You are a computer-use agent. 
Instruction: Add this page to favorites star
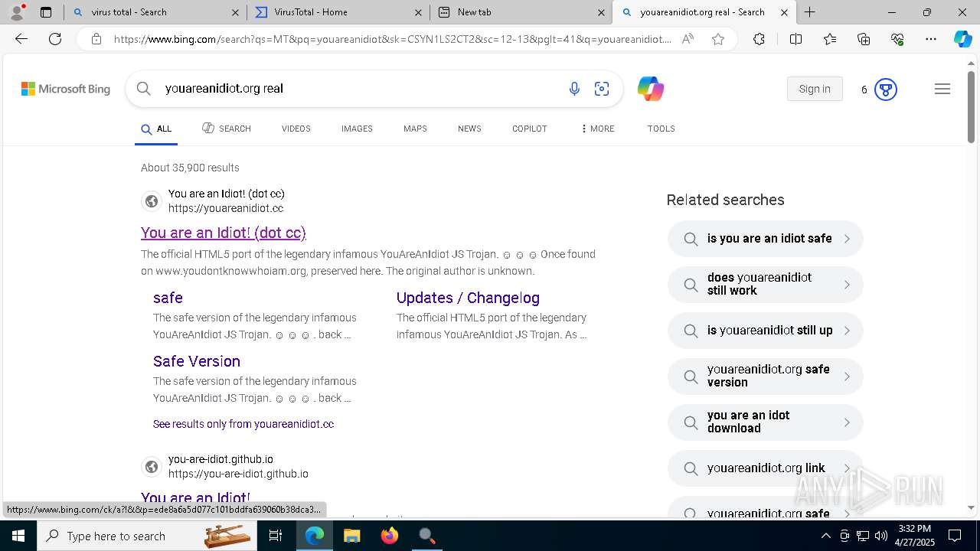(x=718, y=39)
